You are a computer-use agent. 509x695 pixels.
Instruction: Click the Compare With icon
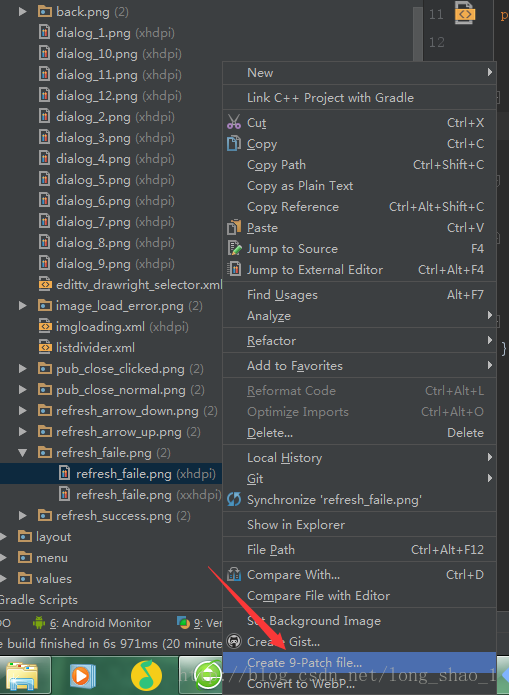click(x=234, y=574)
